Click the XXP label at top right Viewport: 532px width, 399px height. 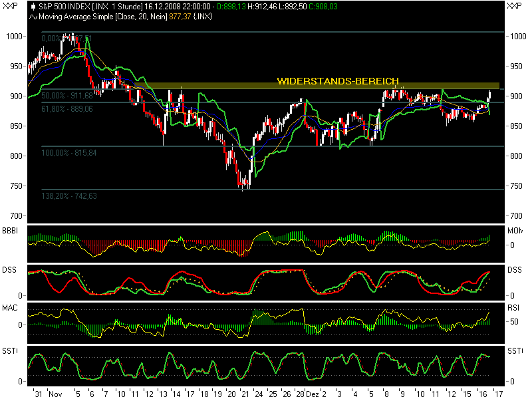coord(514,6)
